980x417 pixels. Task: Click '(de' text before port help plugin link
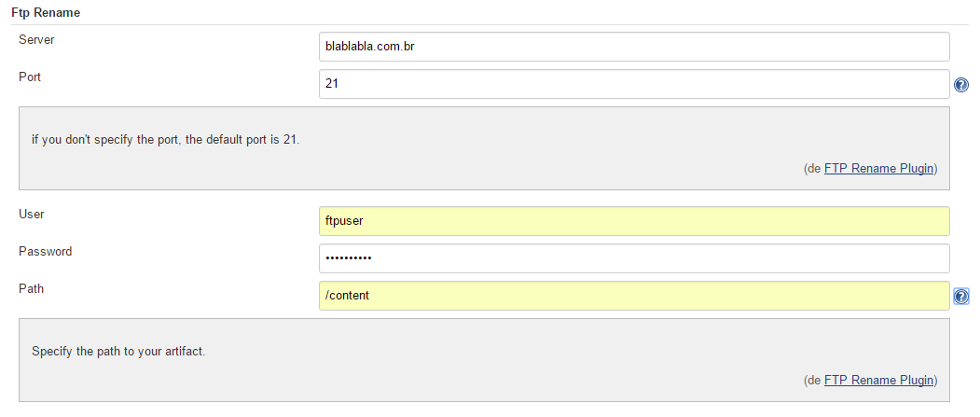click(x=812, y=168)
